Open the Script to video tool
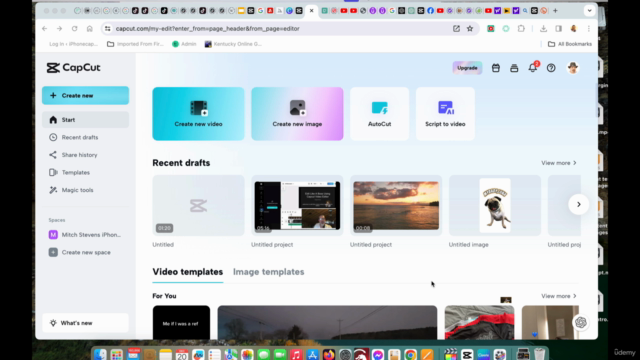 [445, 114]
